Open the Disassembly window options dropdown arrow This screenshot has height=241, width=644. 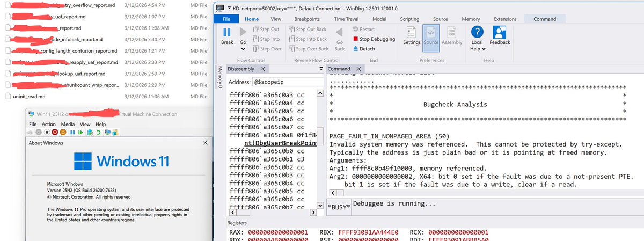321,69
